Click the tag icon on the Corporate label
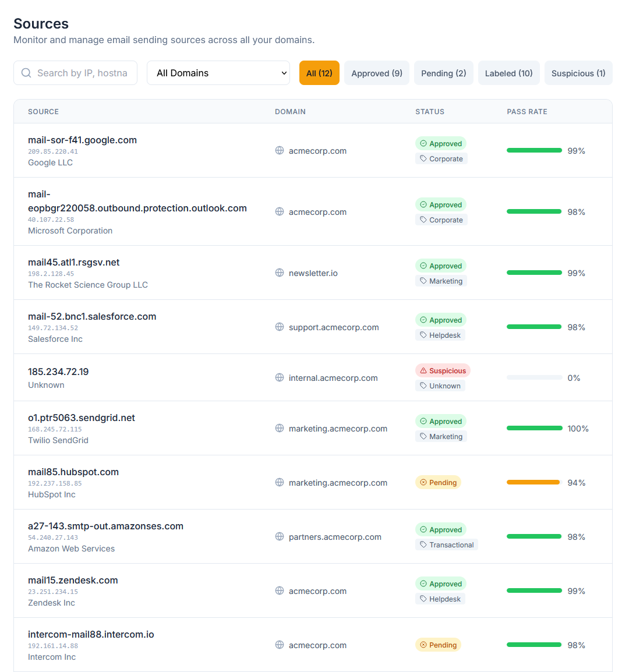 (x=424, y=158)
